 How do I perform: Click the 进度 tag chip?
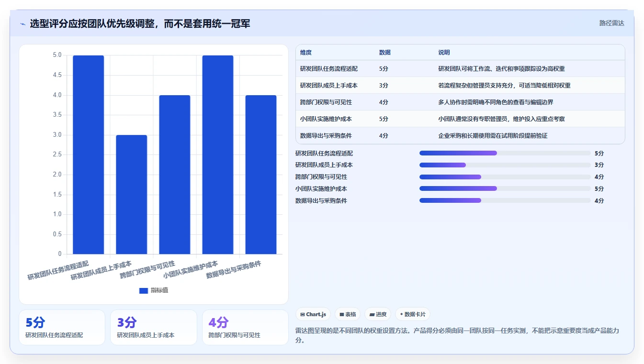(378, 314)
